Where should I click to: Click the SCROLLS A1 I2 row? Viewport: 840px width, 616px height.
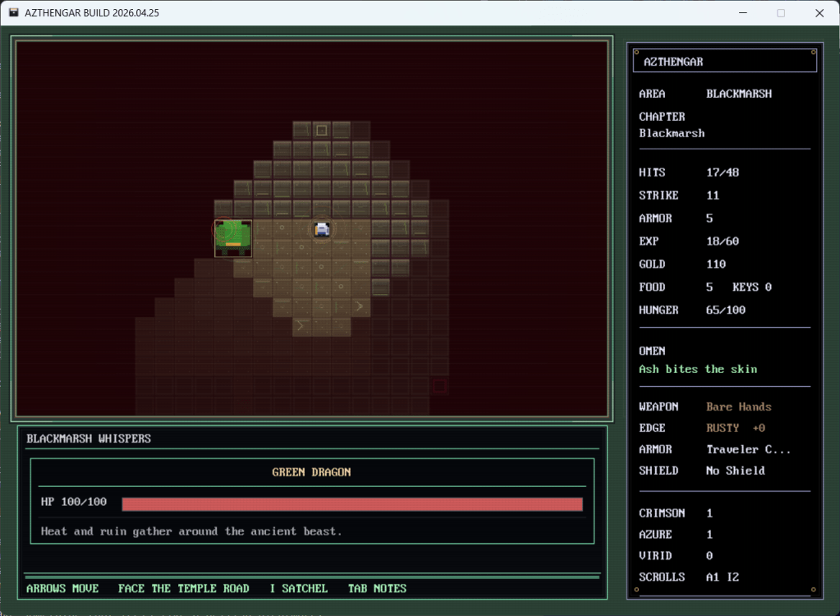pyautogui.click(x=690, y=577)
